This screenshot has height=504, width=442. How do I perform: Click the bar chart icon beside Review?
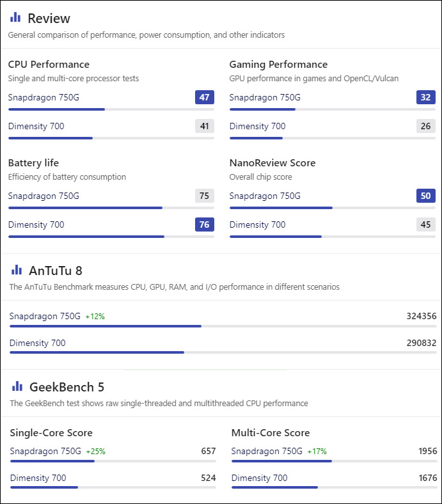pyautogui.click(x=15, y=17)
